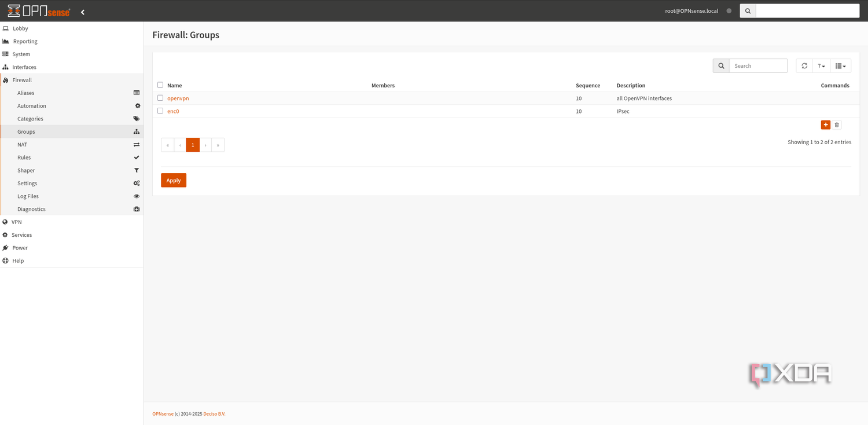
Task: Open the Reporting menu
Action: pyautogui.click(x=72, y=41)
